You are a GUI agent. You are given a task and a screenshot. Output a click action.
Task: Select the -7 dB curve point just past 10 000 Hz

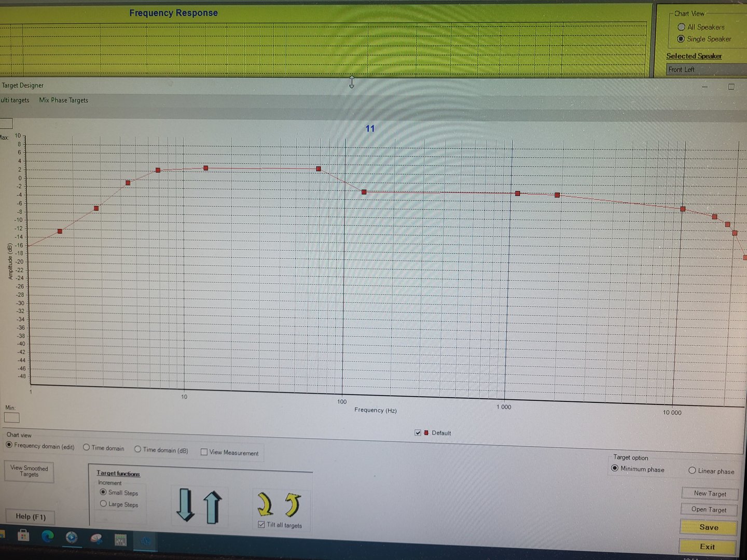[x=683, y=209]
